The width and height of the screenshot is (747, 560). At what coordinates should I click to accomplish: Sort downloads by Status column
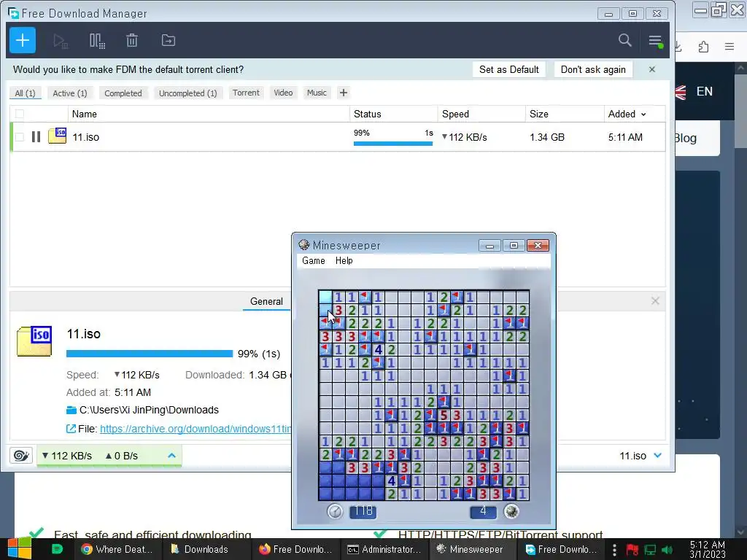tap(368, 114)
